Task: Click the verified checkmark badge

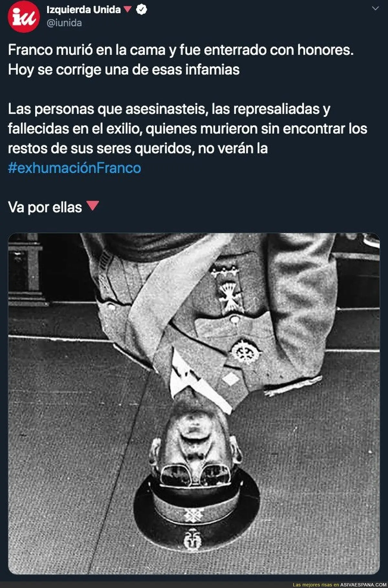Action: click(x=142, y=10)
